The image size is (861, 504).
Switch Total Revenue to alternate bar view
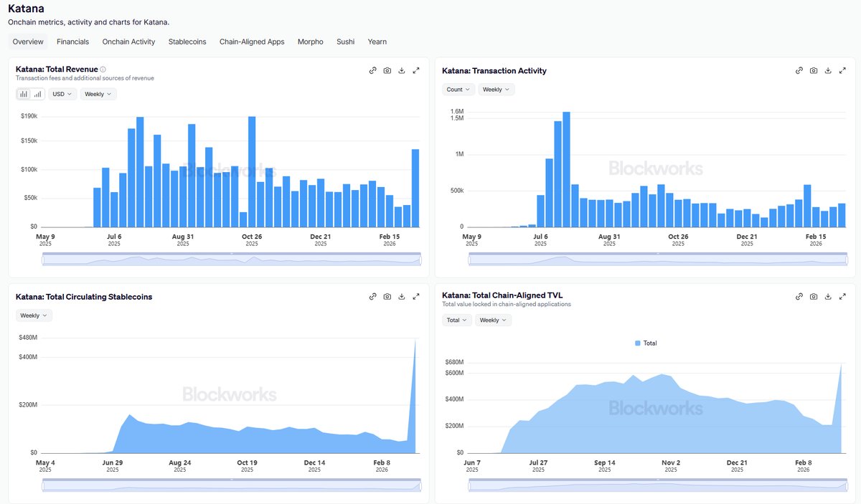click(x=37, y=94)
